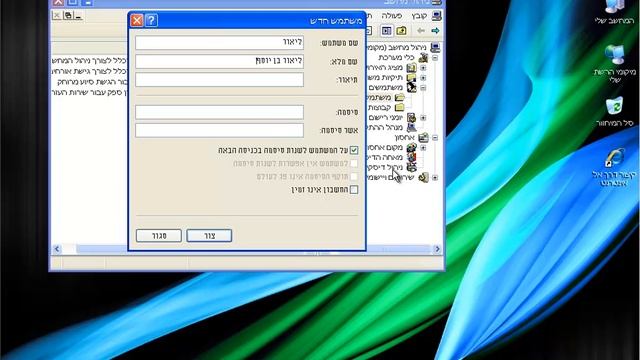This screenshot has height=360, width=640.
Task: Expand the תיקיות משותפות tree node
Action: click(x=423, y=78)
